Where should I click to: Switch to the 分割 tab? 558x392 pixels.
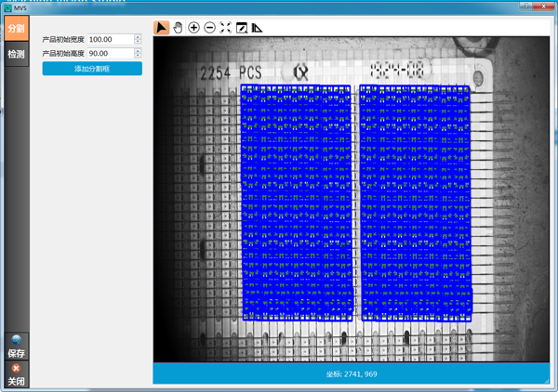tap(16, 29)
